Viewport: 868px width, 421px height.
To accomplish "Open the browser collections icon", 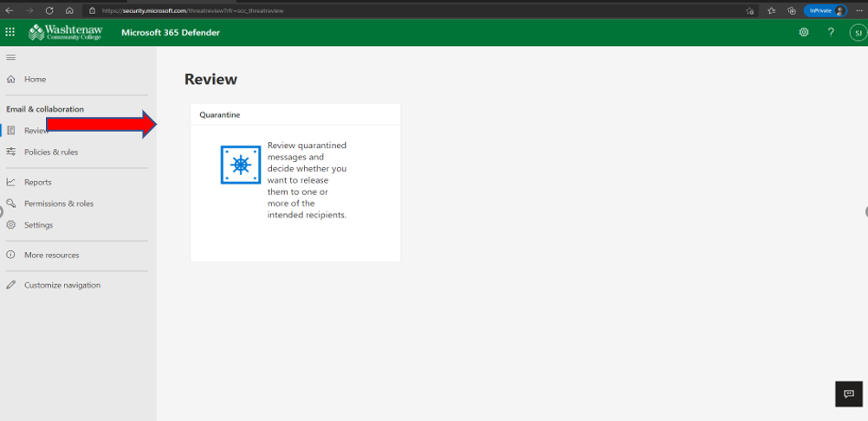I will (792, 10).
